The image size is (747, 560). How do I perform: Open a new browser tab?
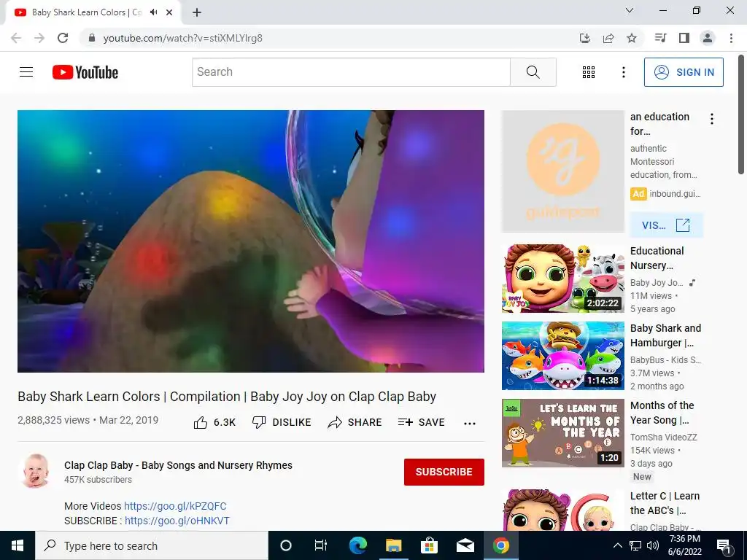point(197,12)
